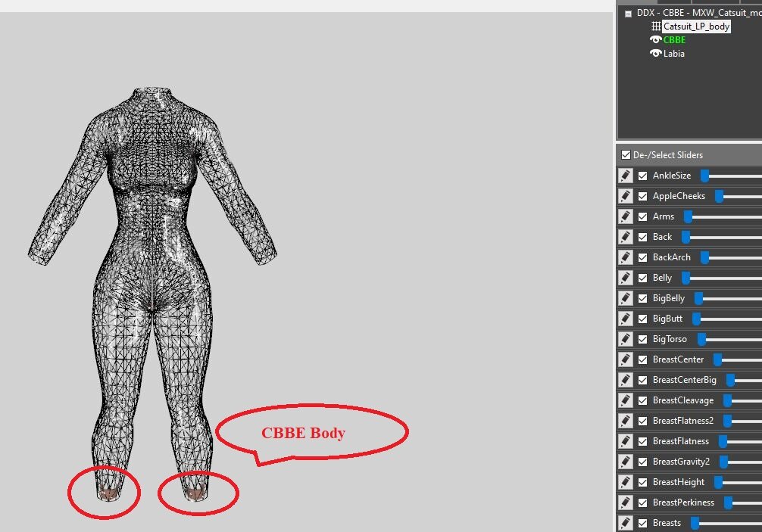Click the De-/Select Sliders label text
Screen dimensions: 762x532
(668, 155)
